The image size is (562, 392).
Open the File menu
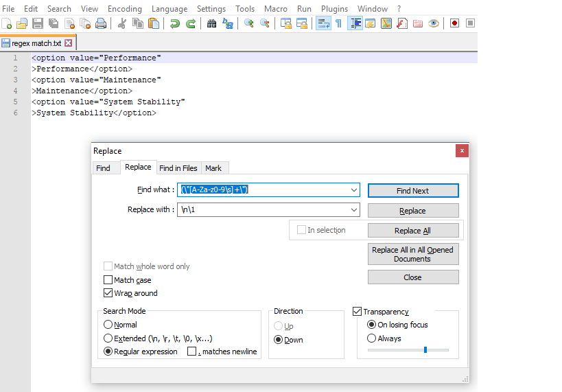[x=8, y=9]
